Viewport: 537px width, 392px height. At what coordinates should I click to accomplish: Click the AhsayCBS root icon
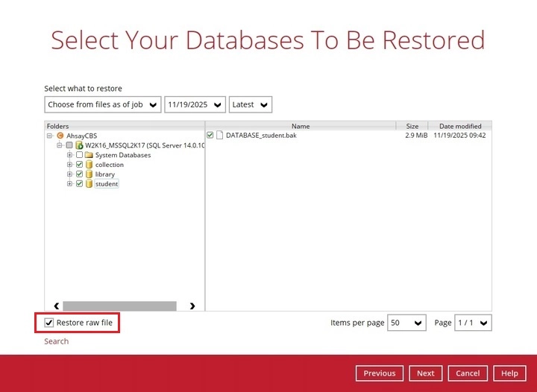pyautogui.click(x=60, y=136)
